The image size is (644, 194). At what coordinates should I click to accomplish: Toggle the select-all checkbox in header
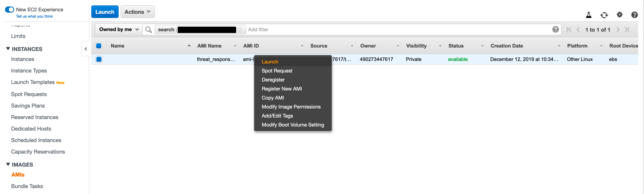tap(99, 46)
